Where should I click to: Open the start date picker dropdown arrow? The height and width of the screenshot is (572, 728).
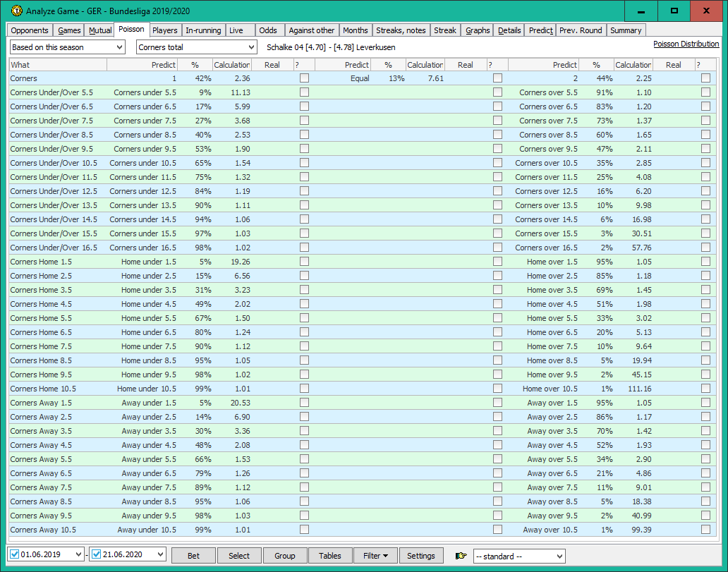pyautogui.click(x=77, y=555)
